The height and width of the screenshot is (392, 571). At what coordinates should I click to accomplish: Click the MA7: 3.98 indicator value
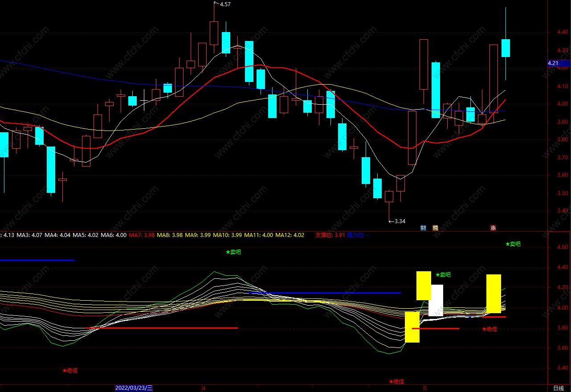tap(142, 235)
